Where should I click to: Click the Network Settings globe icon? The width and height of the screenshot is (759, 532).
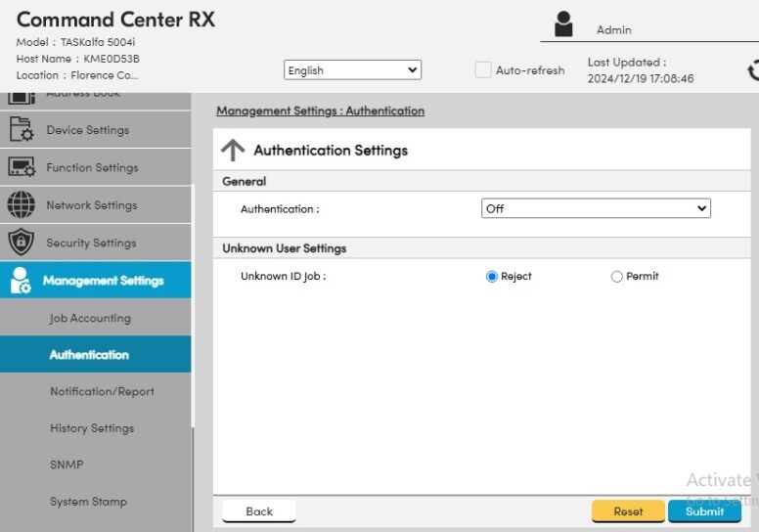[22, 205]
